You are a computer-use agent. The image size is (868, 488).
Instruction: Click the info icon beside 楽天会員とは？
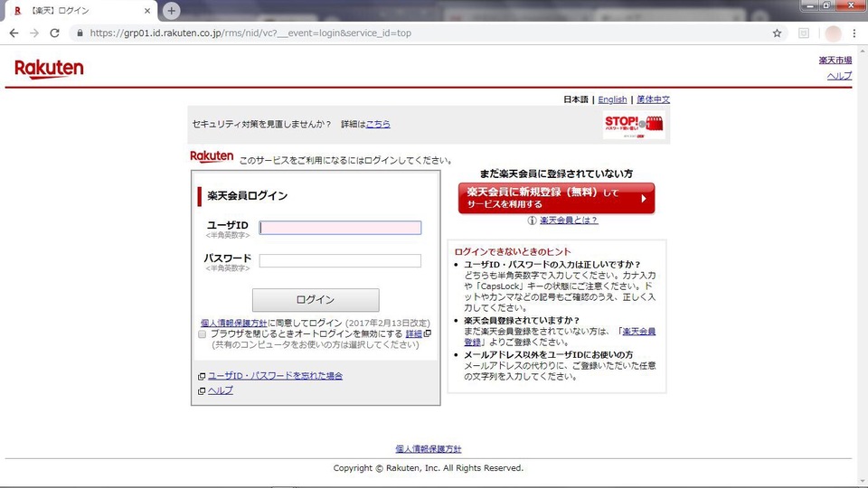[532, 221]
